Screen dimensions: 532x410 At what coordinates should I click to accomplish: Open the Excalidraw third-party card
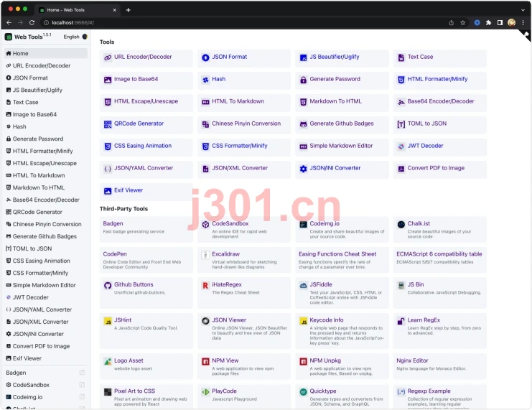pyautogui.click(x=244, y=260)
